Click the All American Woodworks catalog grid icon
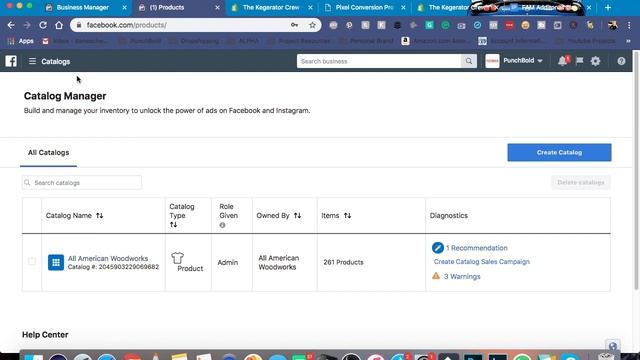Screen dimensions: 640x360 (56, 262)
